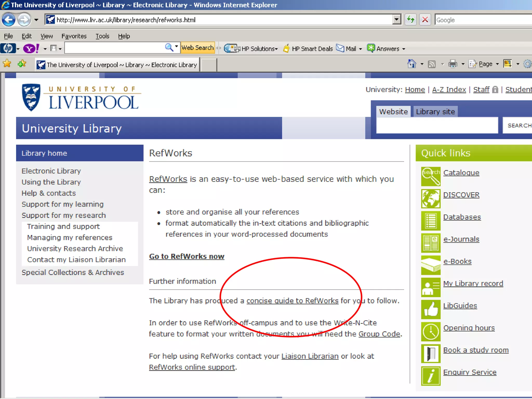Expand the address bar URL dropdown
532x399 pixels.
(396, 20)
